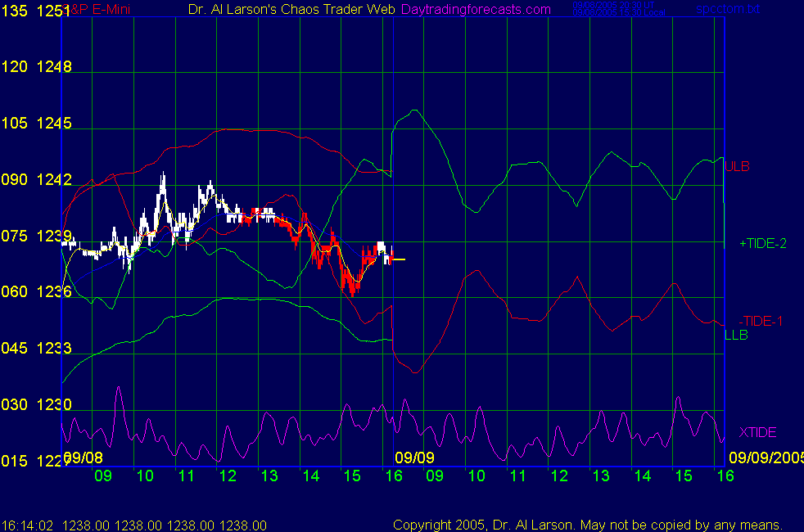
Task: Select the -TIDE-1 line label
Action: pyautogui.click(x=761, y=322)
